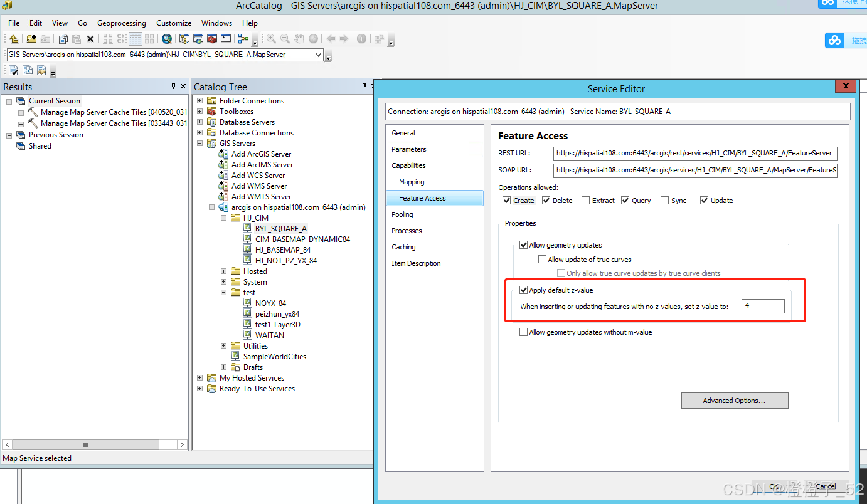Switch to Details view icon
867x504 pixels.
pyautogui.click(x=136, y=39)
